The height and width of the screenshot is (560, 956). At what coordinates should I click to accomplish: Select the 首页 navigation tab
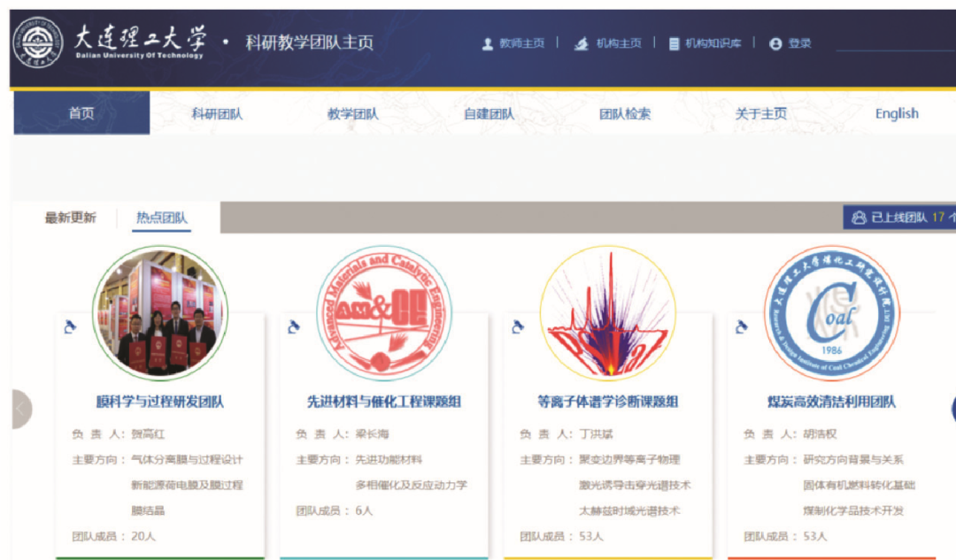(81, 113)
